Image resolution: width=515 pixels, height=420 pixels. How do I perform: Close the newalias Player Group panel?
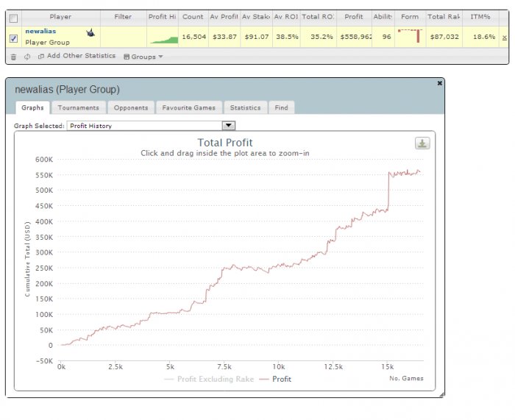click(439, 83)
